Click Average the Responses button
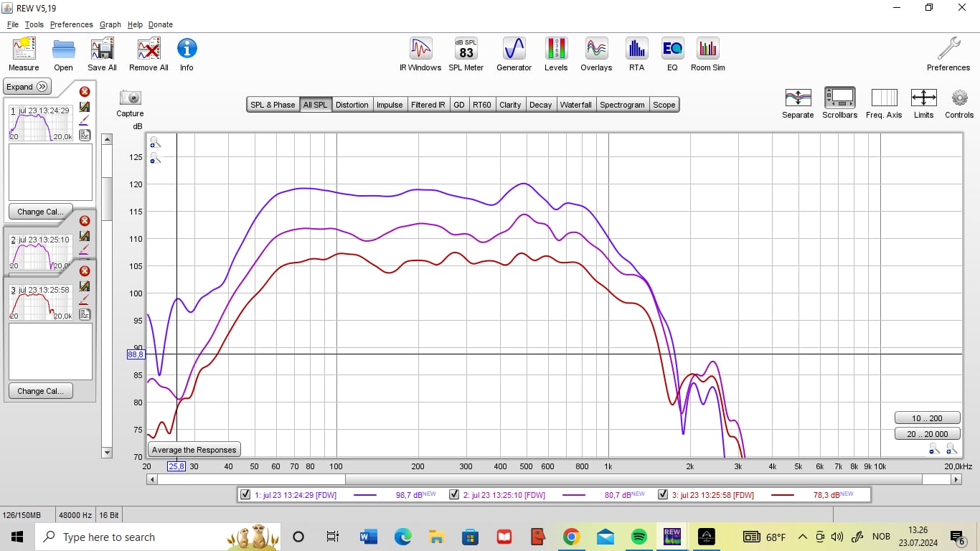This screenshot has width=980, height=551. click(194, 450)
